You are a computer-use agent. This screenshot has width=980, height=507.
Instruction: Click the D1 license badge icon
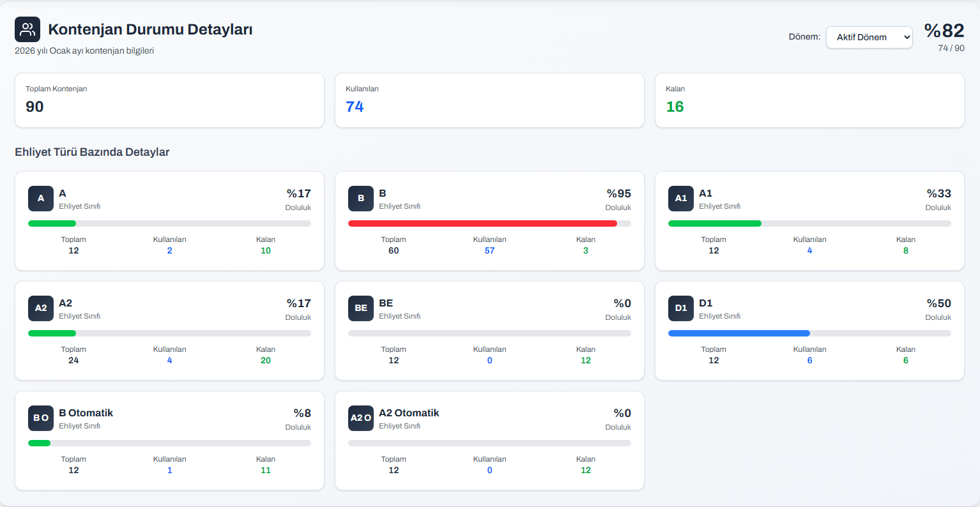pyautogui.click(x=681, y=308)
